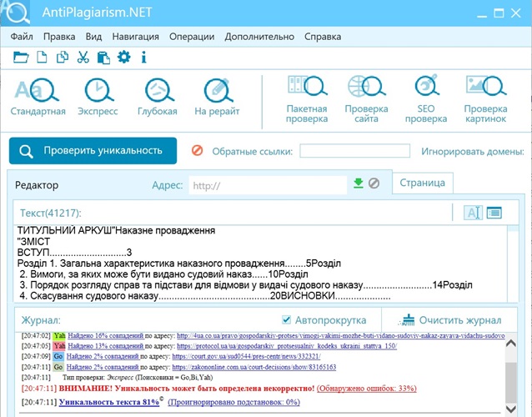Screen dimensions: 532x417
Task: Open Проверка сайта tool
Action: [x=366, y=99]
